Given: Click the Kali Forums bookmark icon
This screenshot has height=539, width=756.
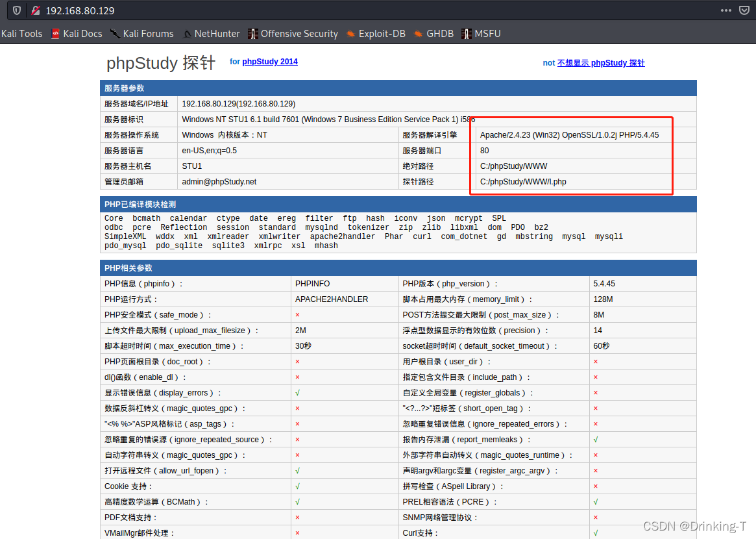Looking at the screenshot, I should click(115, 33).
